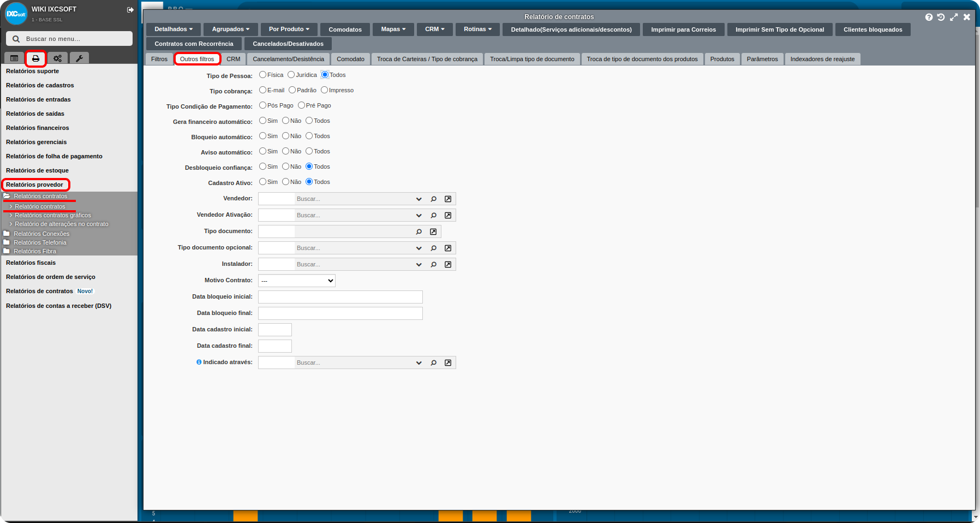Click the Relatórios Fibra folder icon

pyautogui.click(x=7, y=251)
